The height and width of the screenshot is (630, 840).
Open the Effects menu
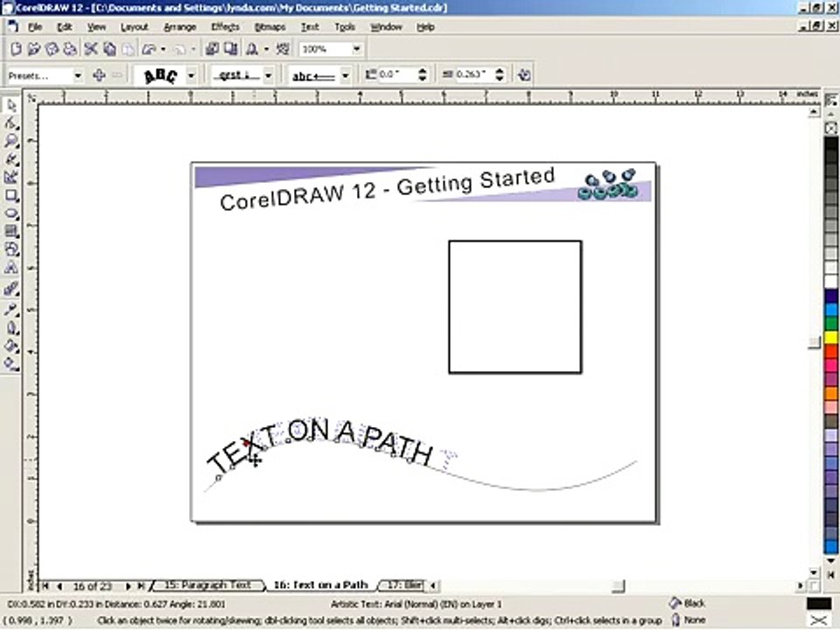click(x=225, y=27)
